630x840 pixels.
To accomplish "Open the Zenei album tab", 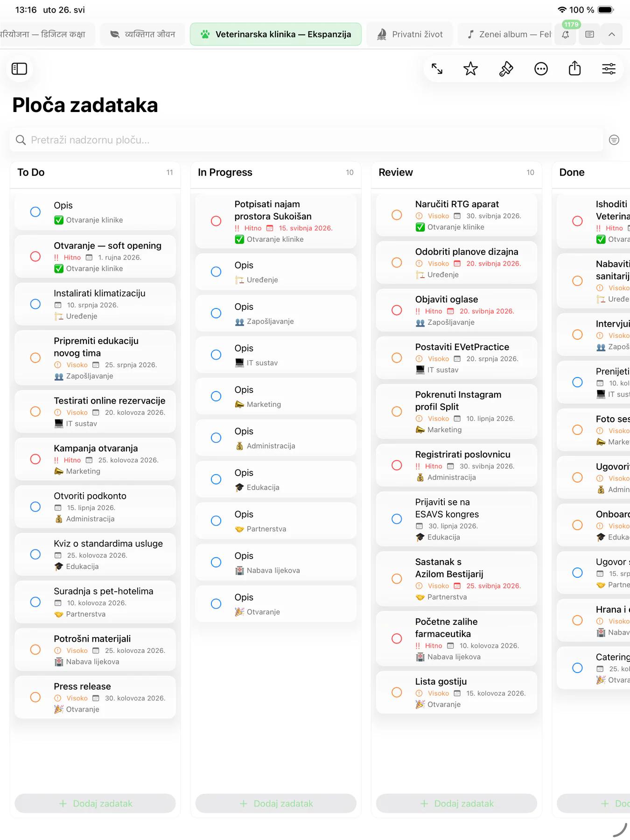I will [x=506, y=34].
